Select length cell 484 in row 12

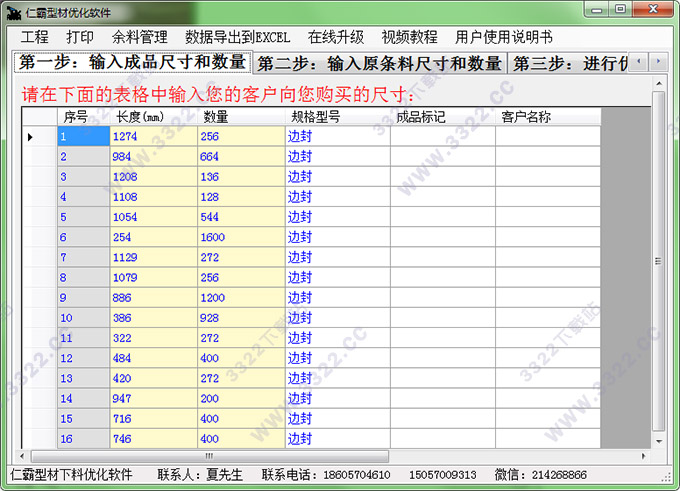154,358
